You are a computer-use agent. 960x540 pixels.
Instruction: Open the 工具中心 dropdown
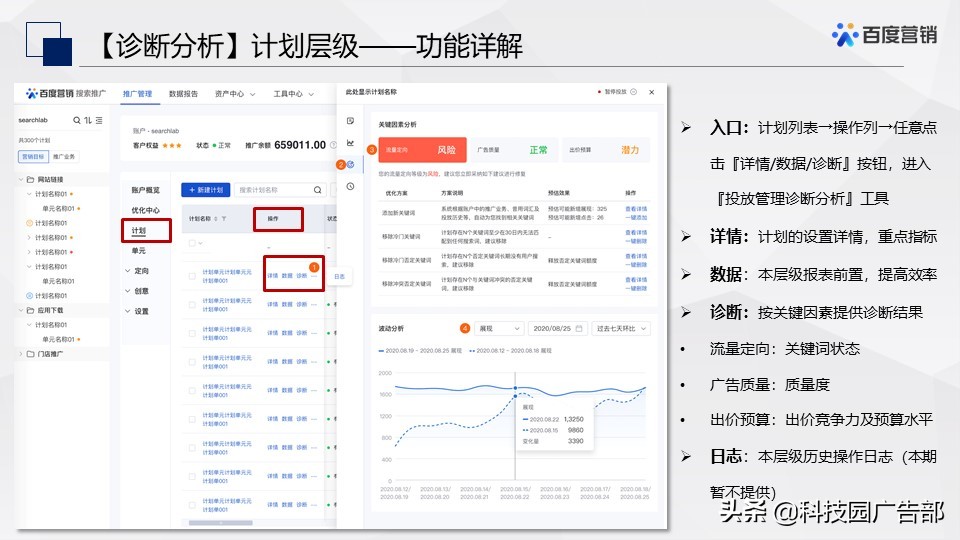(x=293, y=94)
